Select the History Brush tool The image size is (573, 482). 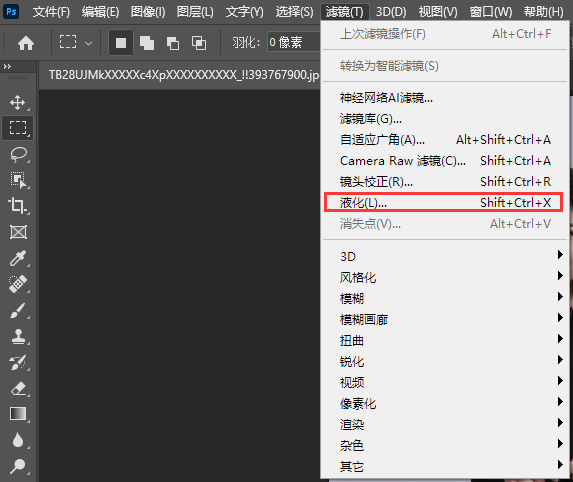(x=18, y=363)
